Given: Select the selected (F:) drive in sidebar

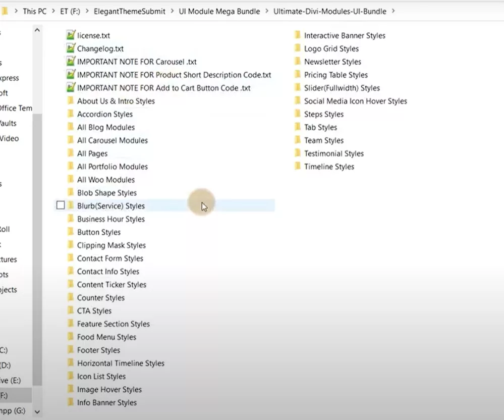Looking at the screenshot, I should [x=16, y=396].
